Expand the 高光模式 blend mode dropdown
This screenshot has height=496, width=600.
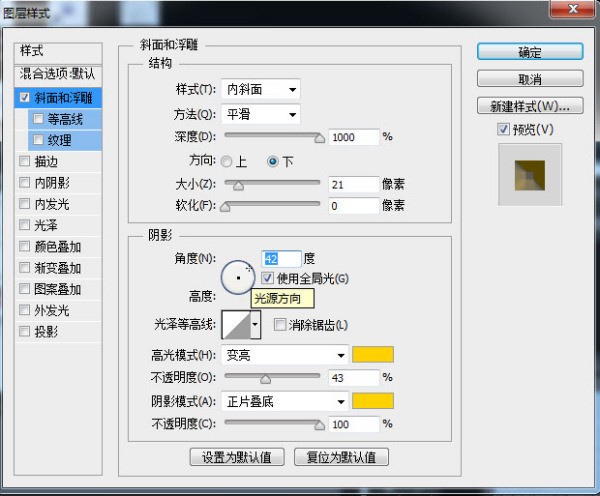point(286,355)
